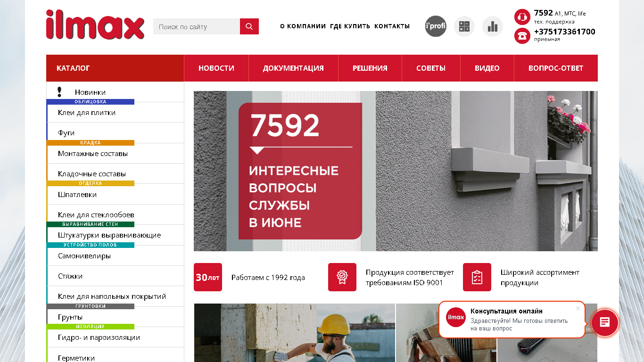Click the ГРУНТОВКИ gray section label
The width and height of the screenshot is (644, 362).
pyautogui.click(x=91, y=306)
